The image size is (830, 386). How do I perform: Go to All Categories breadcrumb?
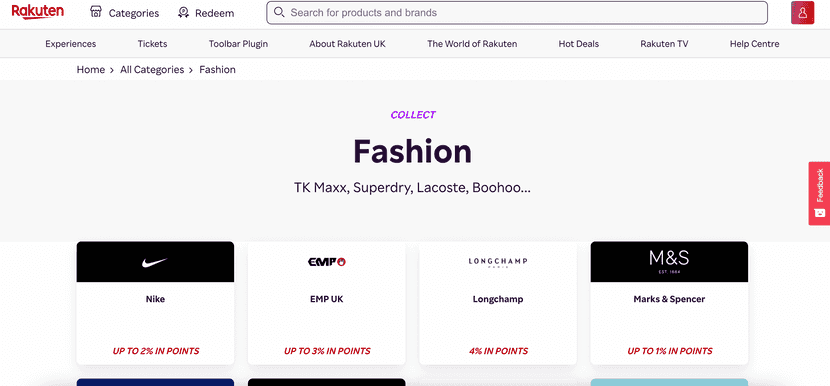point(152,69)
